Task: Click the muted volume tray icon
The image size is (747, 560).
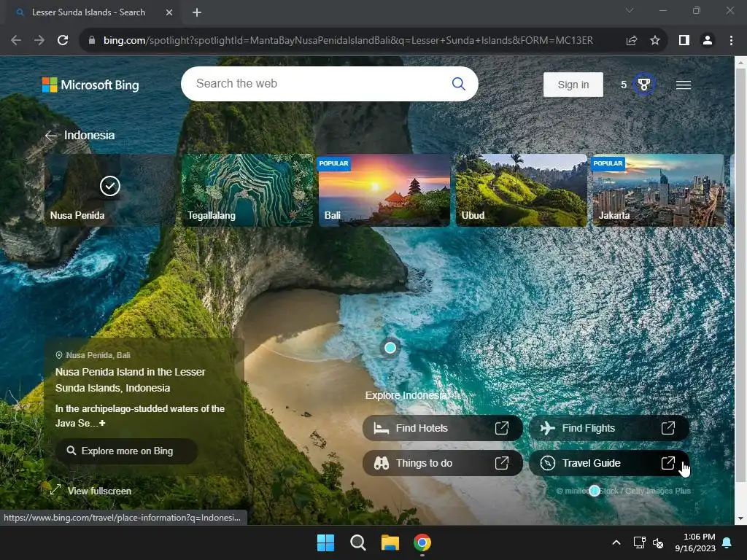Action: tap(658, 542)
